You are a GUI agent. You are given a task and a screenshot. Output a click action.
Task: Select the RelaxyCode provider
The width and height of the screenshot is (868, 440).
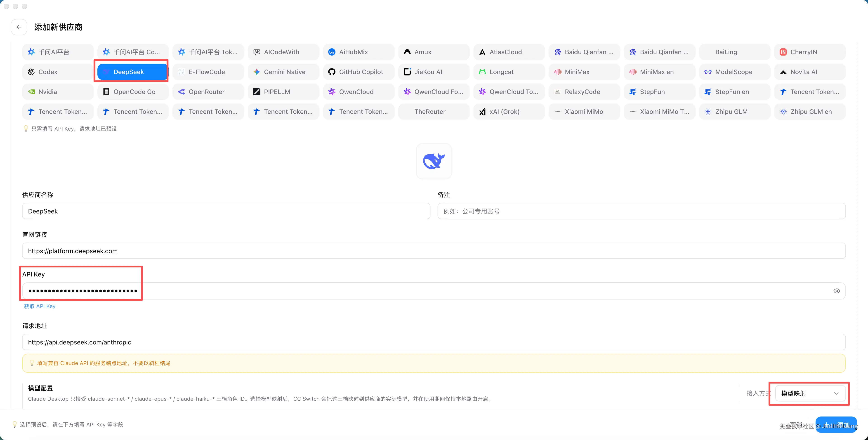(x=584, y=91)
